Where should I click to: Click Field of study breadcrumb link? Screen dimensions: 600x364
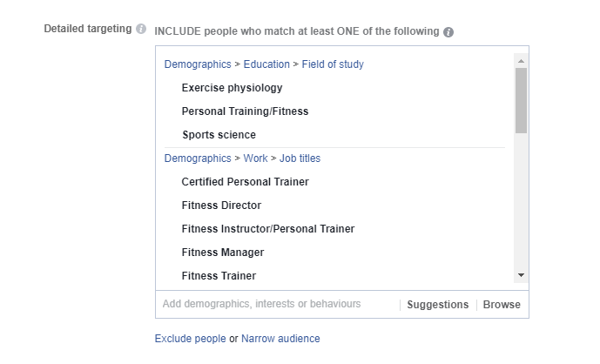[332, 64]
